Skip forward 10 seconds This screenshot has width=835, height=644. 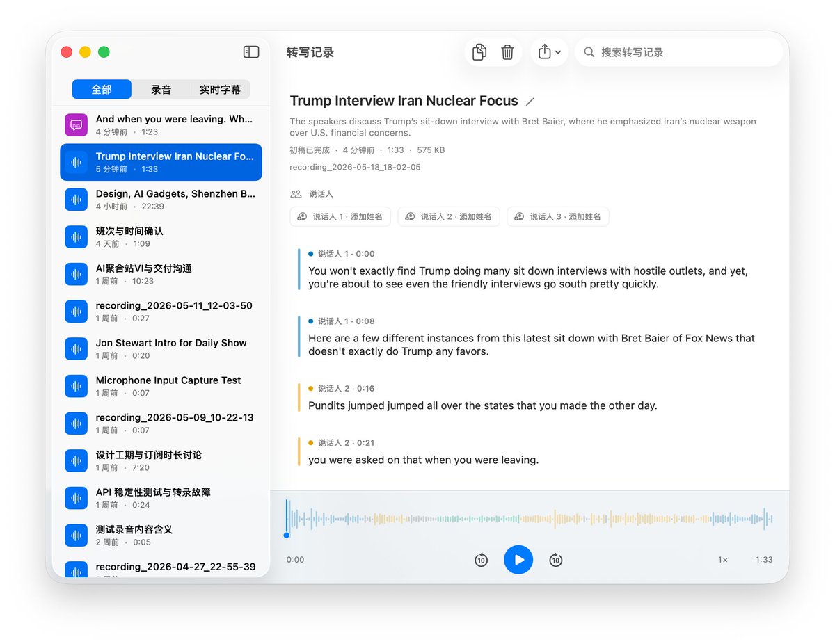(x=555, y=560)
